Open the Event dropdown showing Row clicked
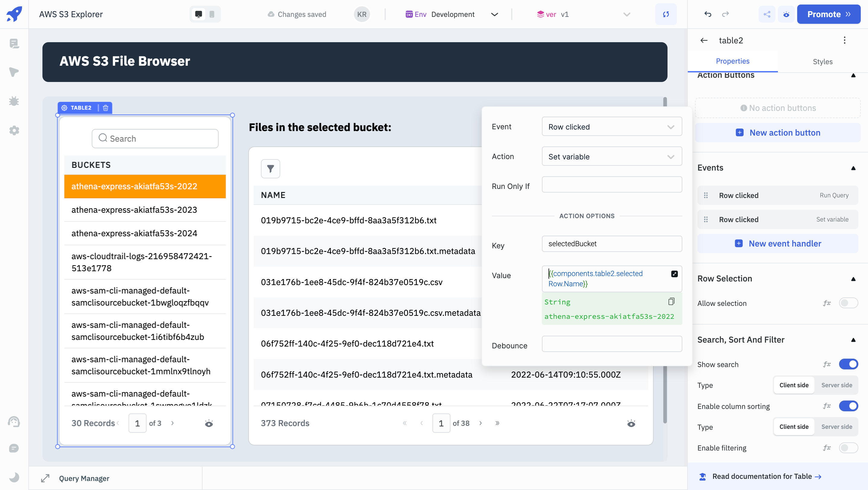 612,127
